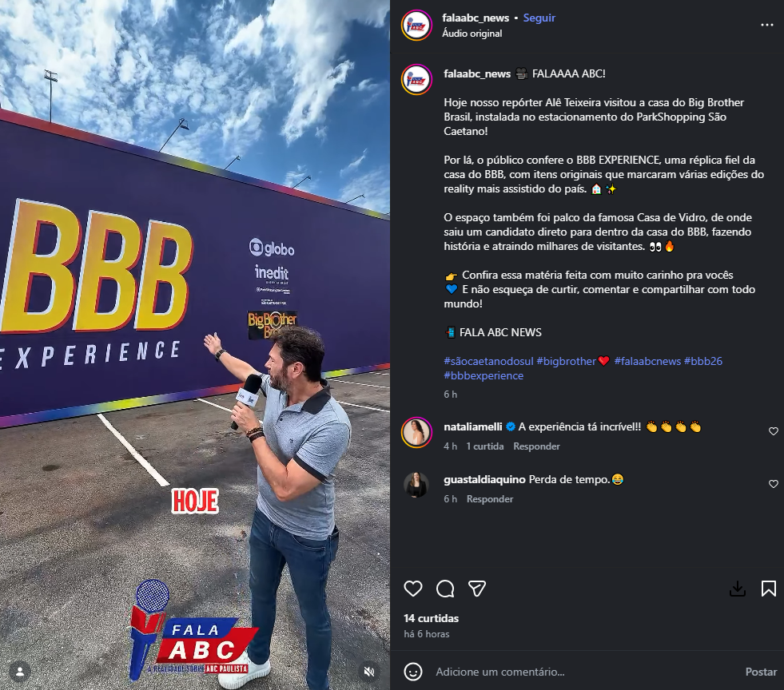784x690 pixels.
Task: Reply to guastaldiaquino's comment
Action: [489, 498]
